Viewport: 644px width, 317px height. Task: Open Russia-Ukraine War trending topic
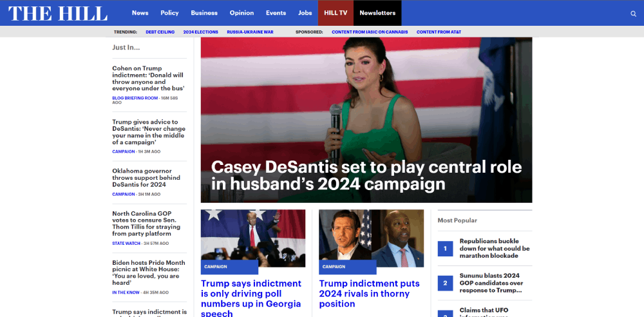pyautogui.click(x=250, y=32)
